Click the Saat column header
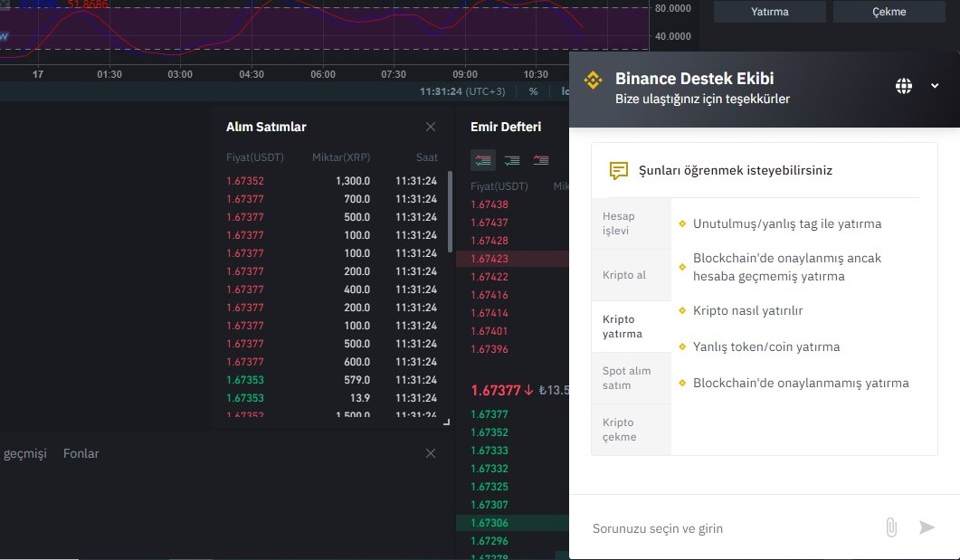 tap(427, 157)
